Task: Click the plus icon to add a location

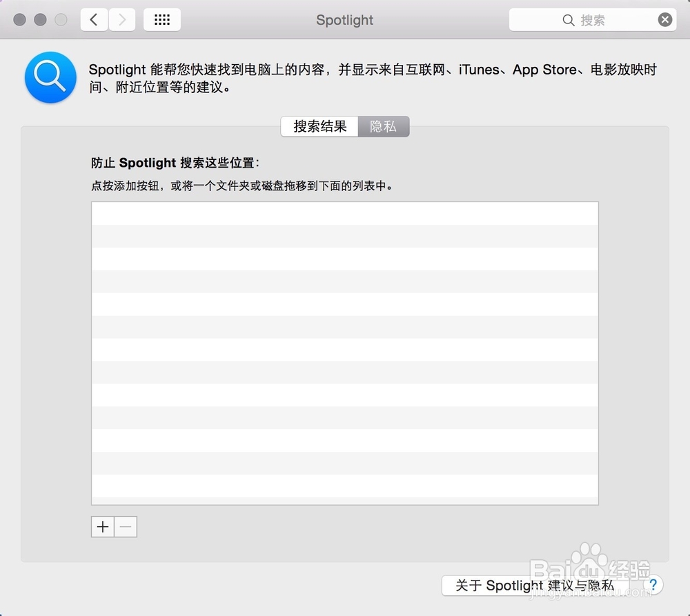Action: pos(102,526)
